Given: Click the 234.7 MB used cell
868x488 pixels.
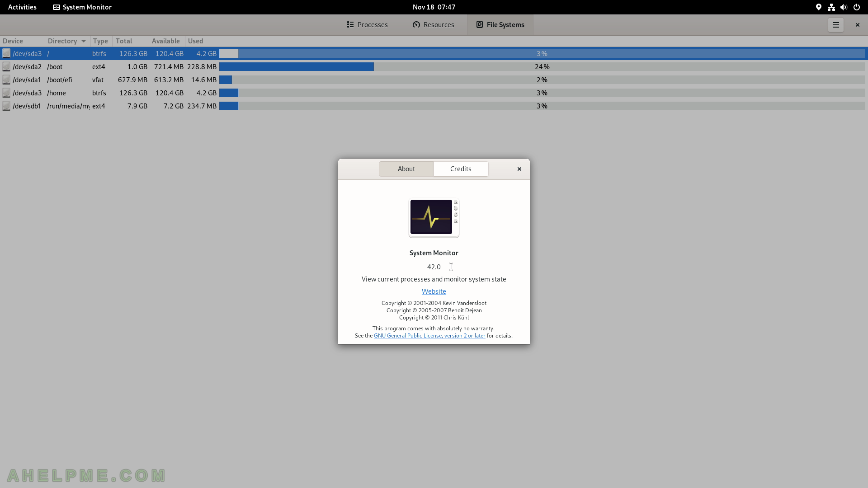Looking at the screenshot, I should [202, 106].
